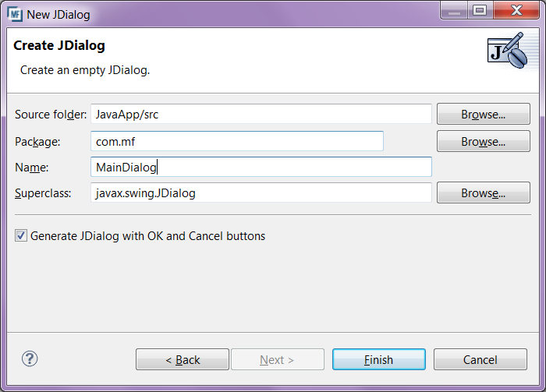The image size is (546, 392).
Task: Go to the previous step with Back
Action: (183, 359)
